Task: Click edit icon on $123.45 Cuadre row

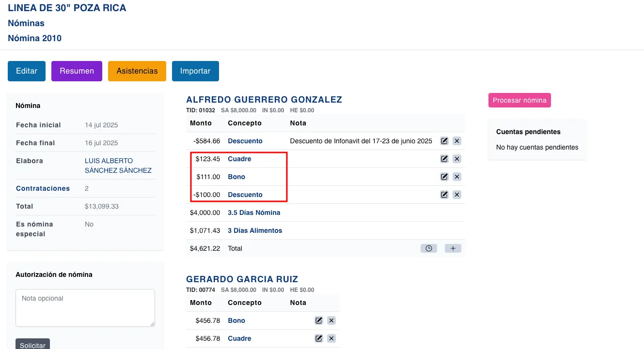Action: [x=444, y=159]
